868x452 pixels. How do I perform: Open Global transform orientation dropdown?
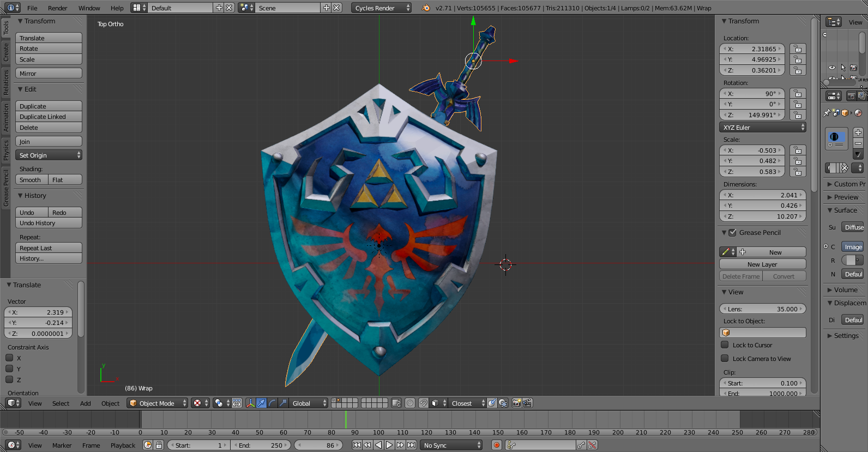point(309,403)
